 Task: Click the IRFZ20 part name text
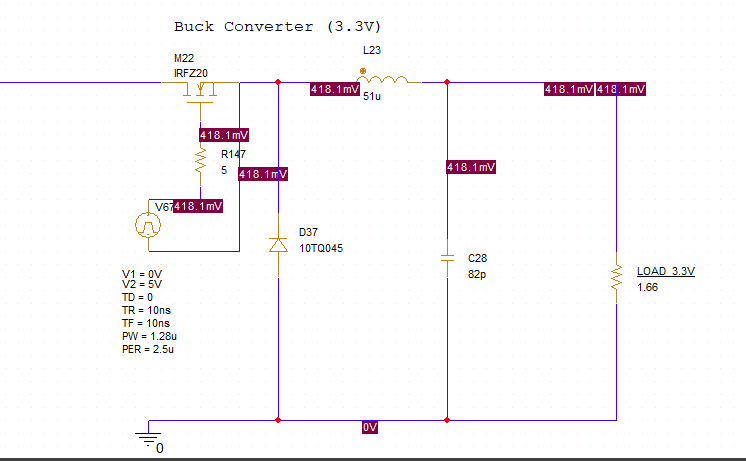pyautogui.click(x=191, y=73)
